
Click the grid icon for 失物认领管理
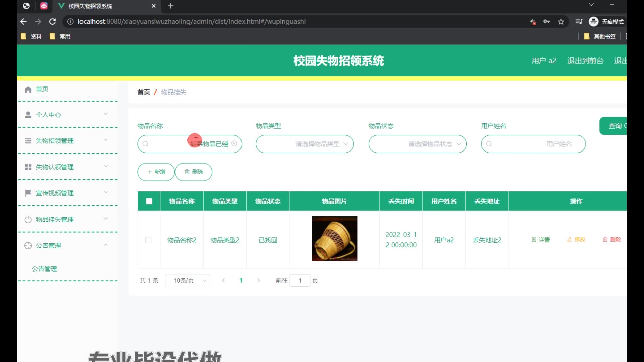tap(28, 167)
